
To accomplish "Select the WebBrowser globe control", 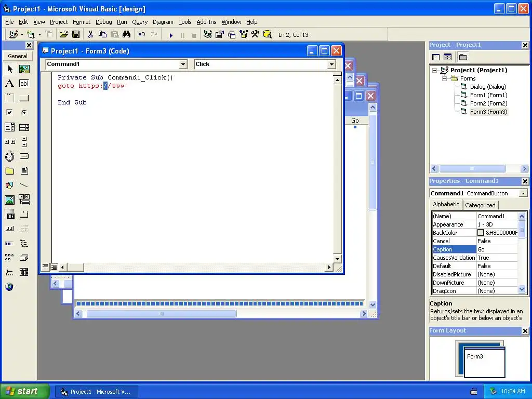I will [9, 287].
